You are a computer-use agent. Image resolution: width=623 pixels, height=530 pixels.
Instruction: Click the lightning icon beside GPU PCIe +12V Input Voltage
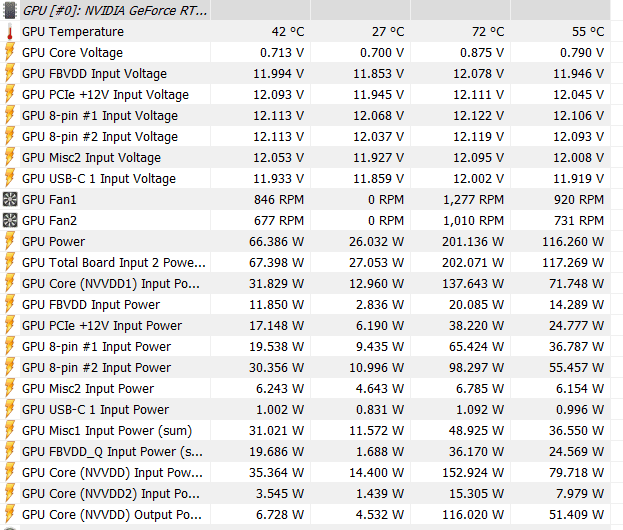(x=10, y=95)
